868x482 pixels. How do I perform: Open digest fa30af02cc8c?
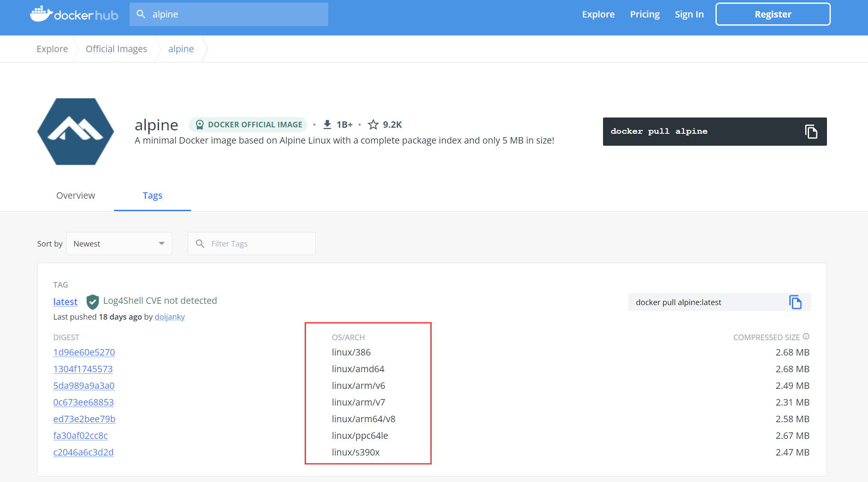click(80, 435)
